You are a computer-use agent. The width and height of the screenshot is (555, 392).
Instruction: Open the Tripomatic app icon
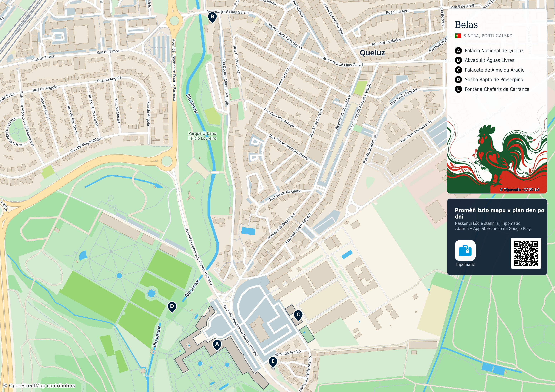click(465, 250)
